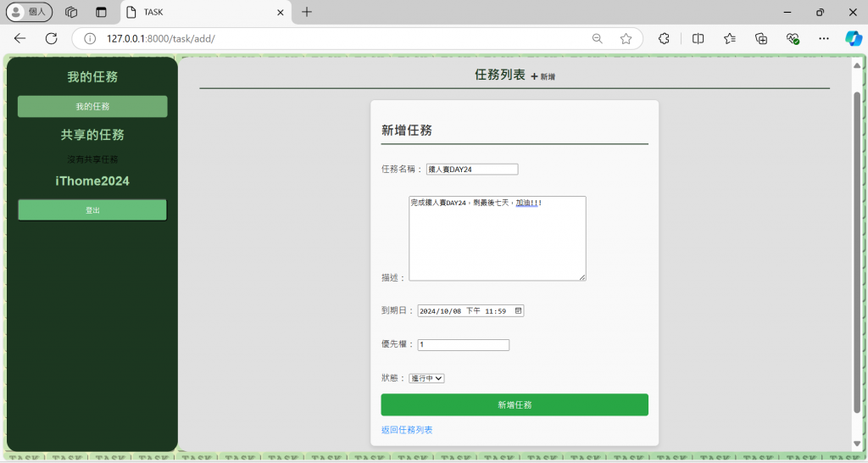The image size is (868, 463).
Task: Open the Copilot icon
Action: click(853, 38)
